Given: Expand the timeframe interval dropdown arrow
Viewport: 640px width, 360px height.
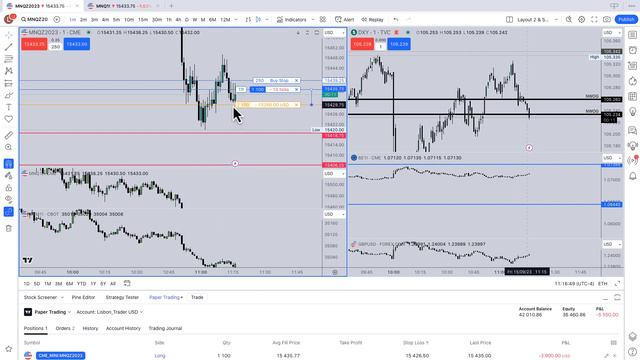Looking at the screenshot, I should coord(236,20).
